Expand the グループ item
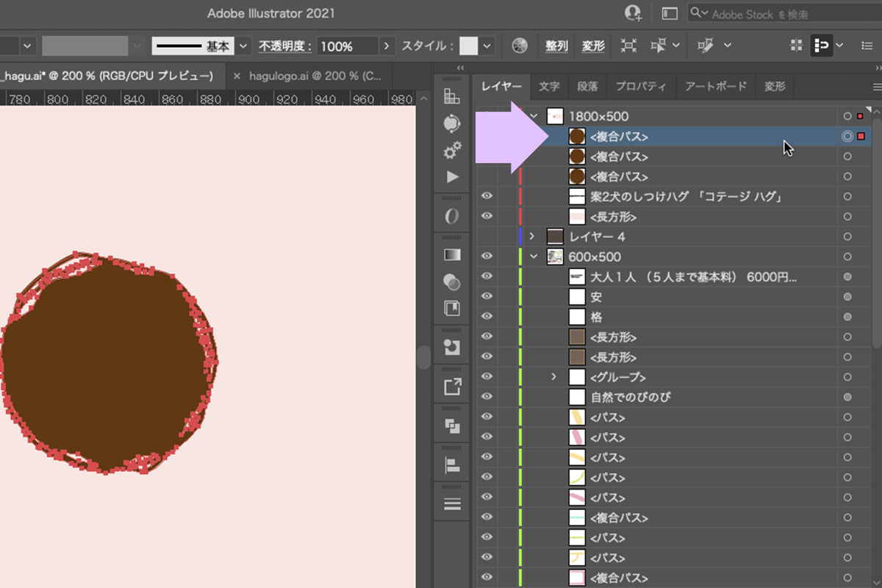882x588 pixels. click(x=554, y=377)
